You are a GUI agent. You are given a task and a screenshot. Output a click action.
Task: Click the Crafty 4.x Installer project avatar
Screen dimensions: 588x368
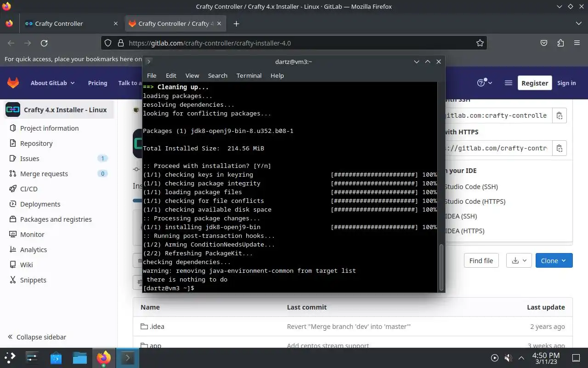tap(13, 109)
